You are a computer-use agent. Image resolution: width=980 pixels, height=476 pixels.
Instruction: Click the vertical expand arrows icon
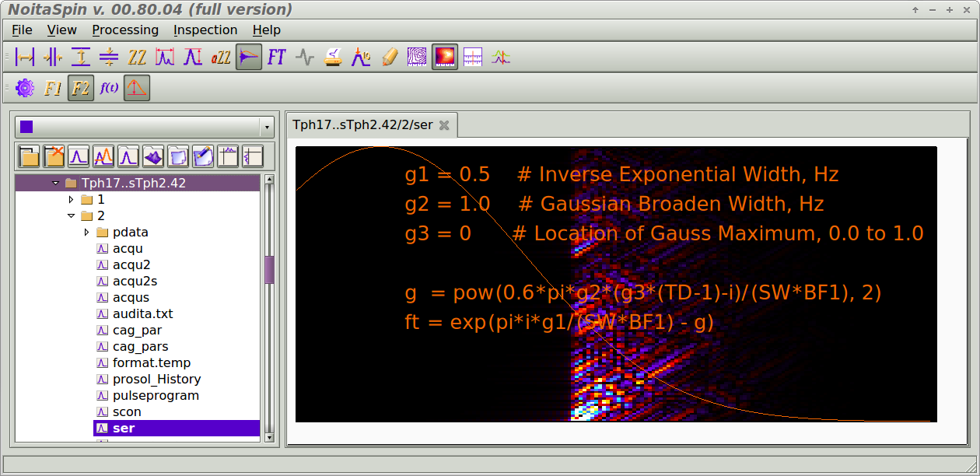(x=81, y=57)
